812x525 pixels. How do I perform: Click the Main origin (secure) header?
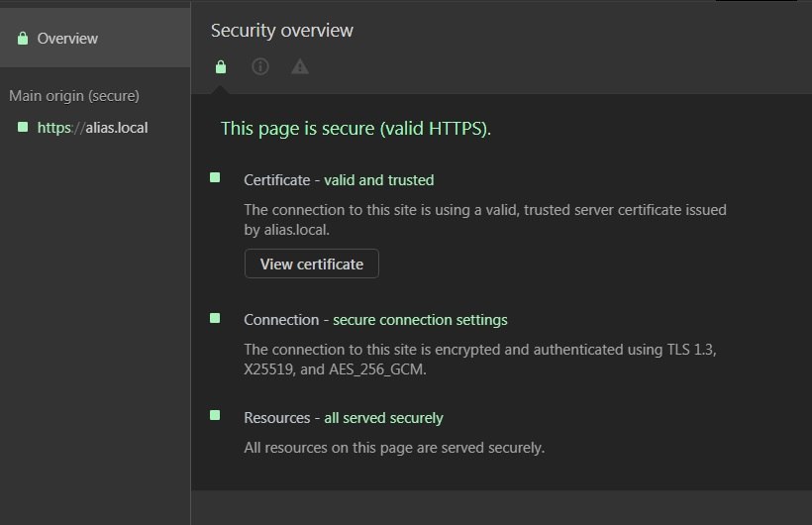pyautogui.click(x=74, y=96)
